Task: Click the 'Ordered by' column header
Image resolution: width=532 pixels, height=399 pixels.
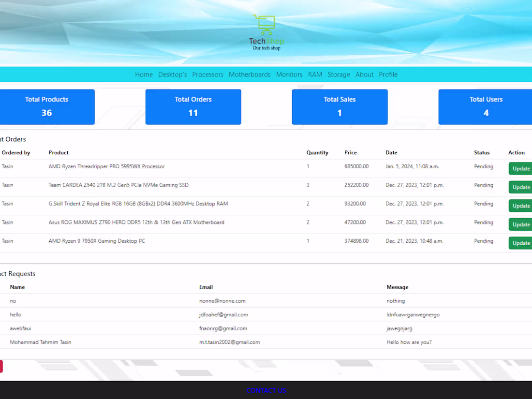Action: (16, 153)
